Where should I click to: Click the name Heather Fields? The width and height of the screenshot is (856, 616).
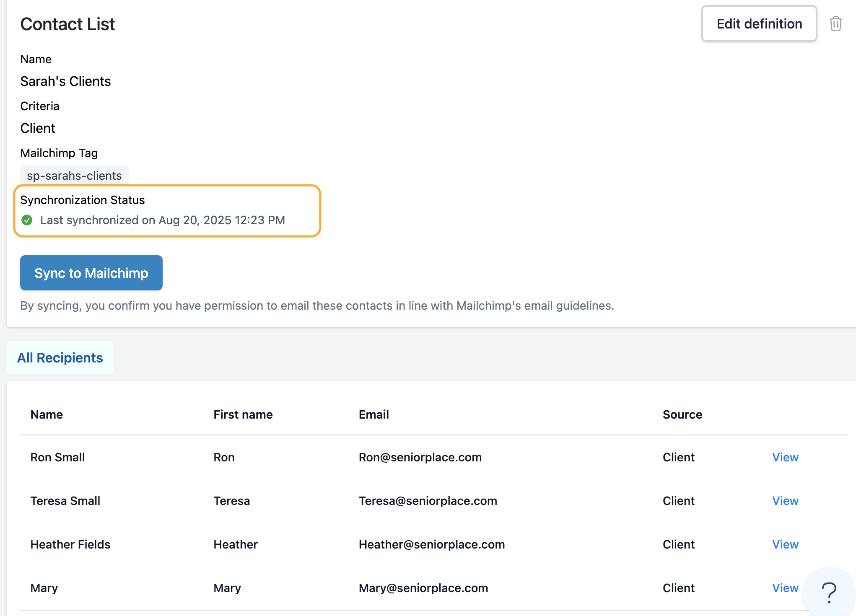(70, 544)
